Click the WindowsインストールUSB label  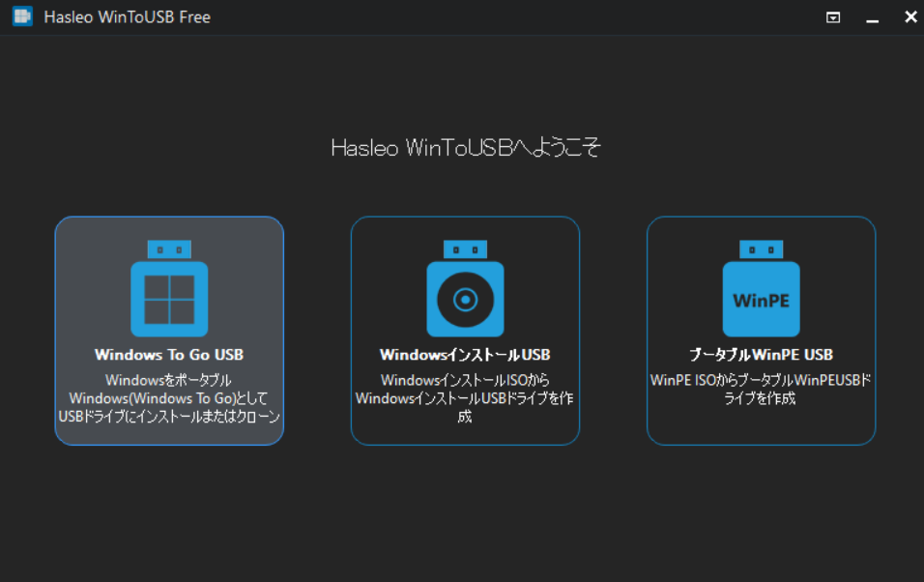[x=465, y=354]
